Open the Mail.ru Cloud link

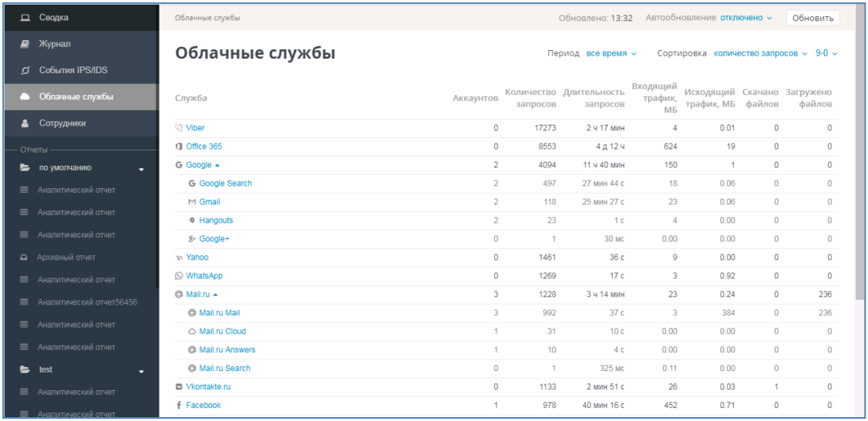point(223,332)
